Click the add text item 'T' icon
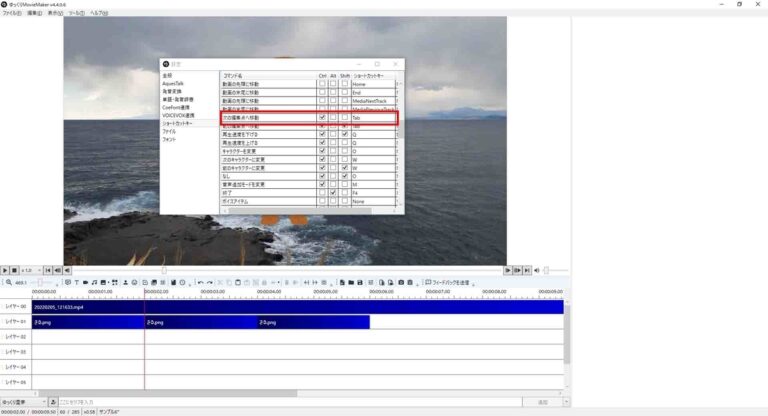The width and height of the screenshot is (768, 416). pyautogui.click(x=76, y=283)
